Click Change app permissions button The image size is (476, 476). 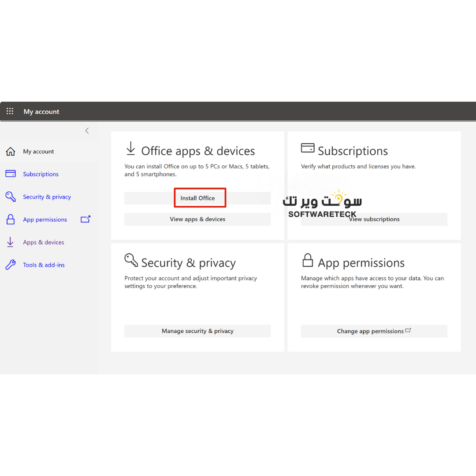374,331
